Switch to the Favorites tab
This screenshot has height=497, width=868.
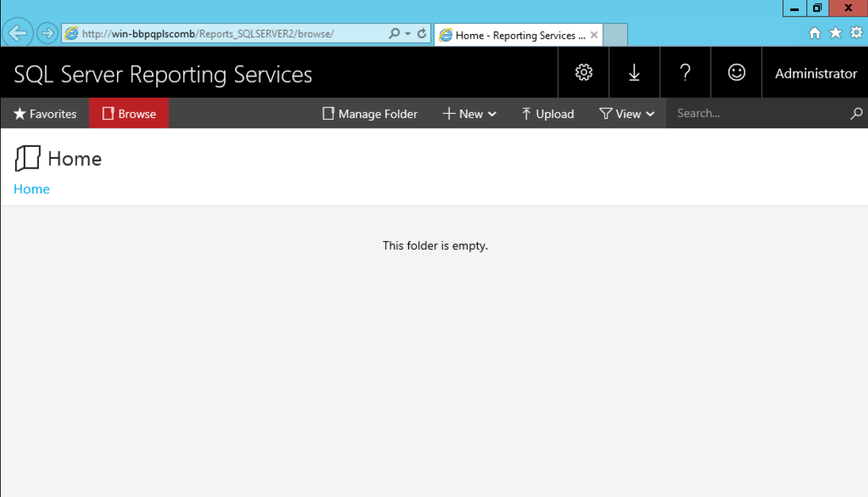[45, 114]
